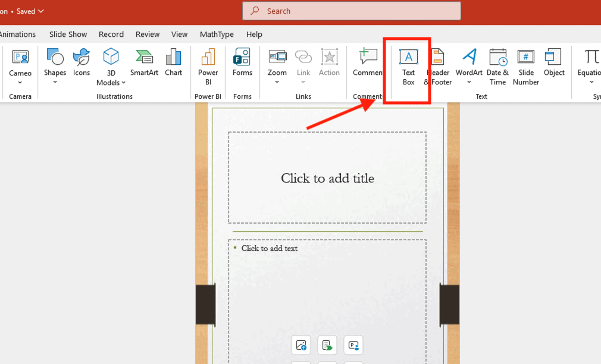Open Header & Footer settings

[438, 65]
